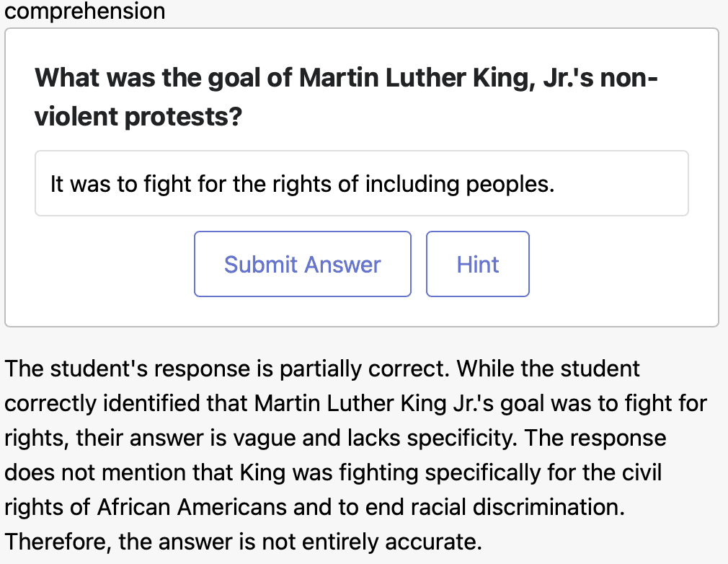Click the 'Therefore, the answer is not entirely accurate' sentence
This screenshot has height=564, width=728.
pyautogui.click(x=242, y=541)
